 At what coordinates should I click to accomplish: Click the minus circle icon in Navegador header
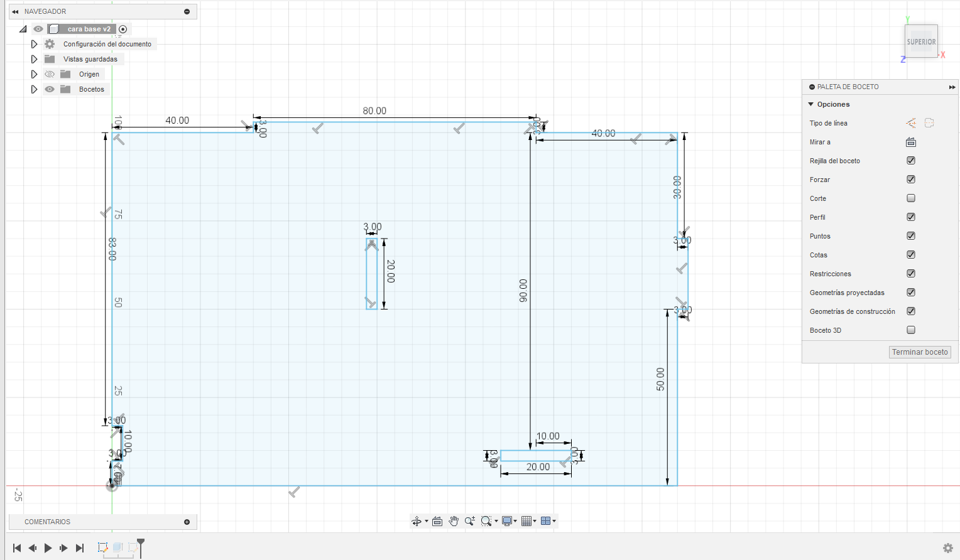(x=187, y=11)
